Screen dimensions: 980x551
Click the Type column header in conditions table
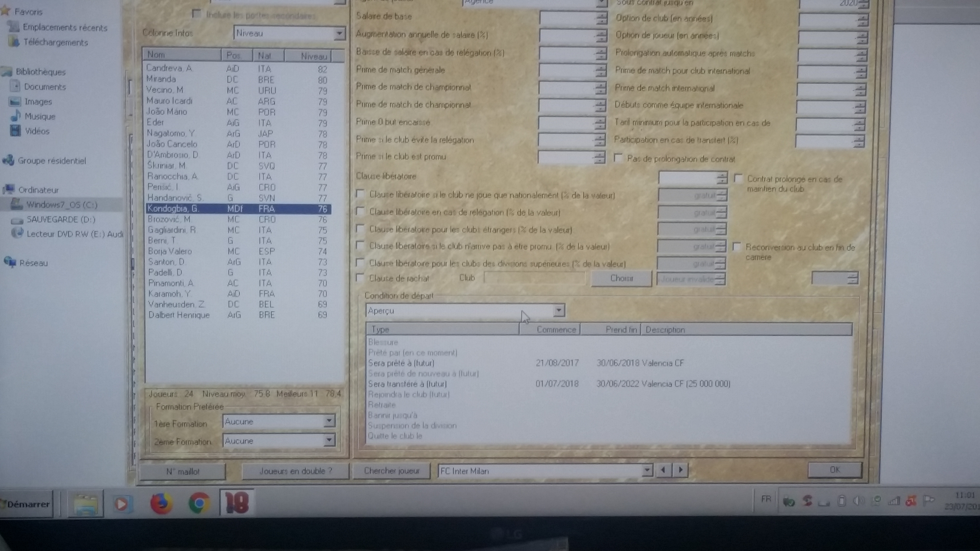coord(443,329)
